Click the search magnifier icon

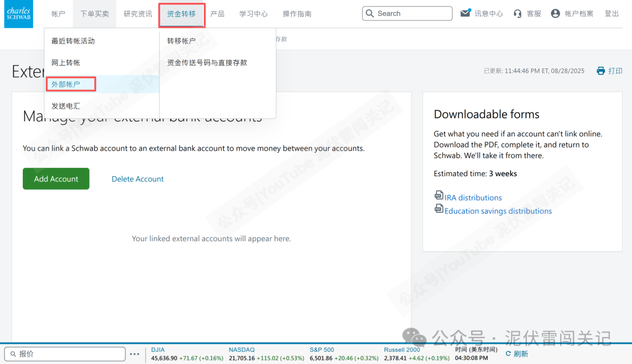pyautogui.click(x=370, y=13)
